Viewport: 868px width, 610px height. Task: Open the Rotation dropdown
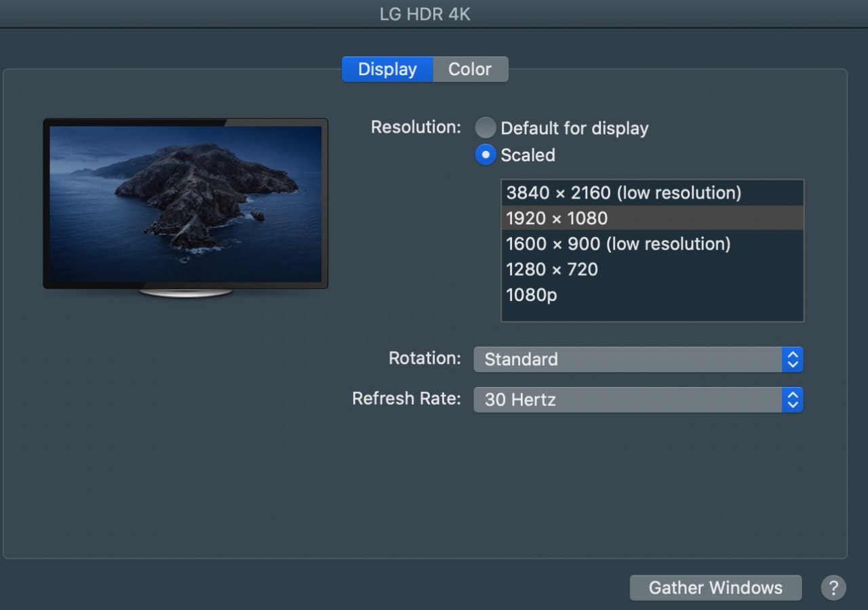point(638,359)
